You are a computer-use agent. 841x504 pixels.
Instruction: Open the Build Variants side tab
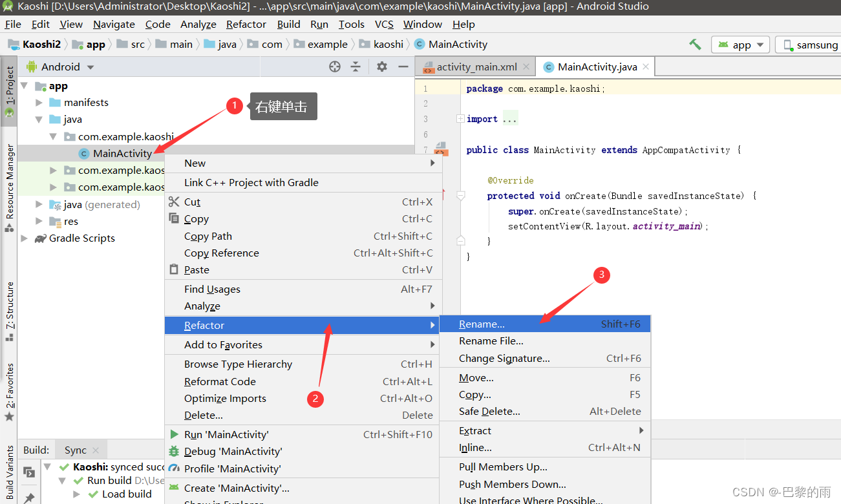coord(9,472)
